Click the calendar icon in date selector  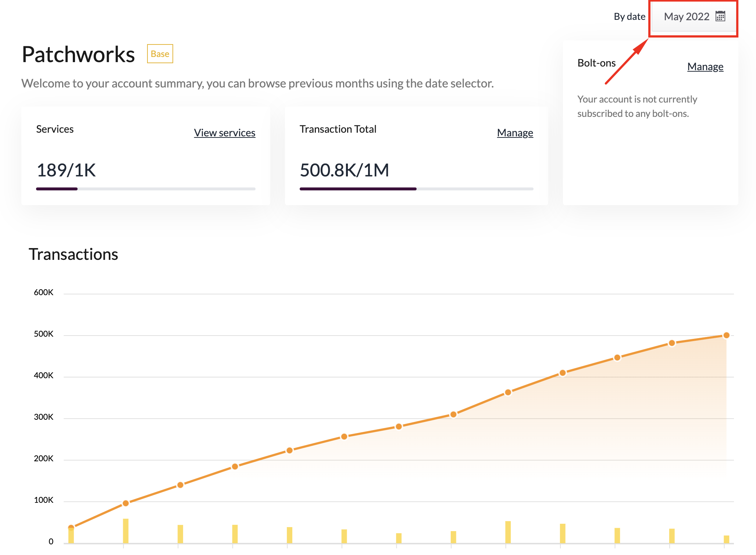[x=720, y=17]
